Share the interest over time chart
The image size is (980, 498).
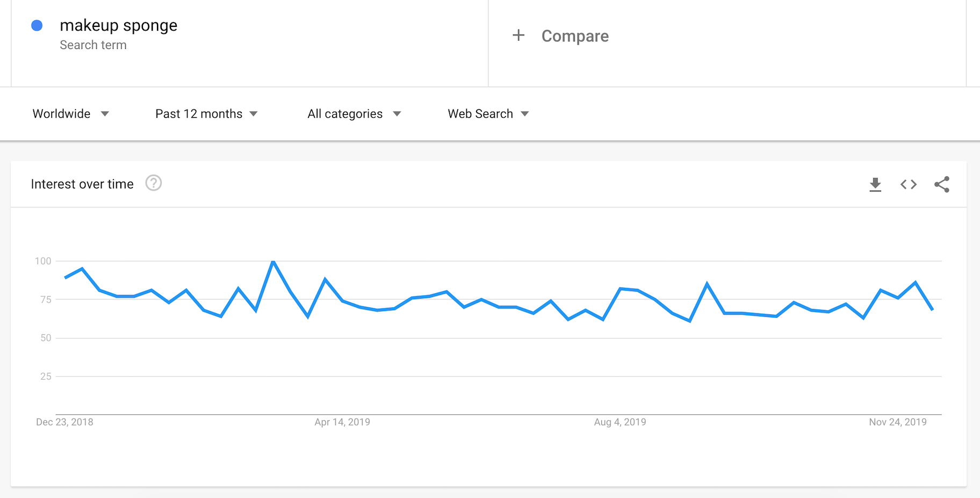coord(942,184)
